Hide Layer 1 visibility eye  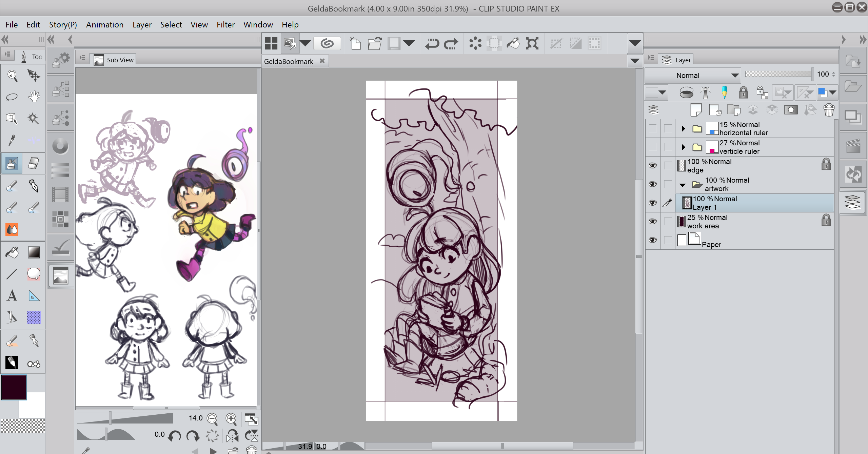pos(653,203)
